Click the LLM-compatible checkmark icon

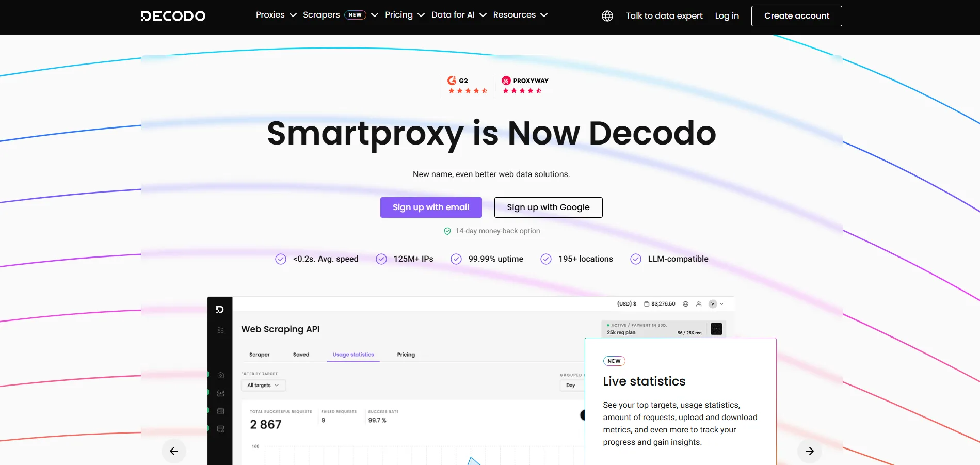tap(636, 259)
